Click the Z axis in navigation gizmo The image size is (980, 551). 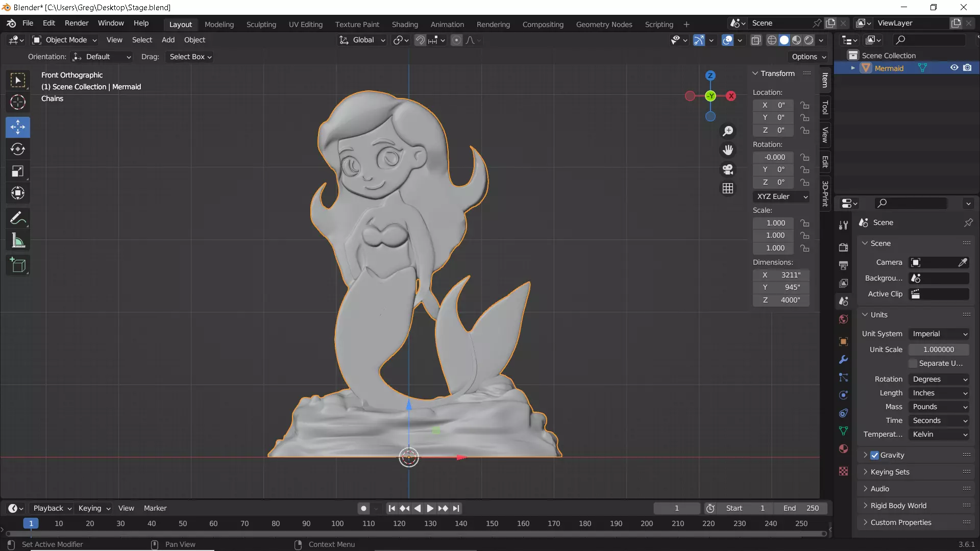click(x=710, y=76)
